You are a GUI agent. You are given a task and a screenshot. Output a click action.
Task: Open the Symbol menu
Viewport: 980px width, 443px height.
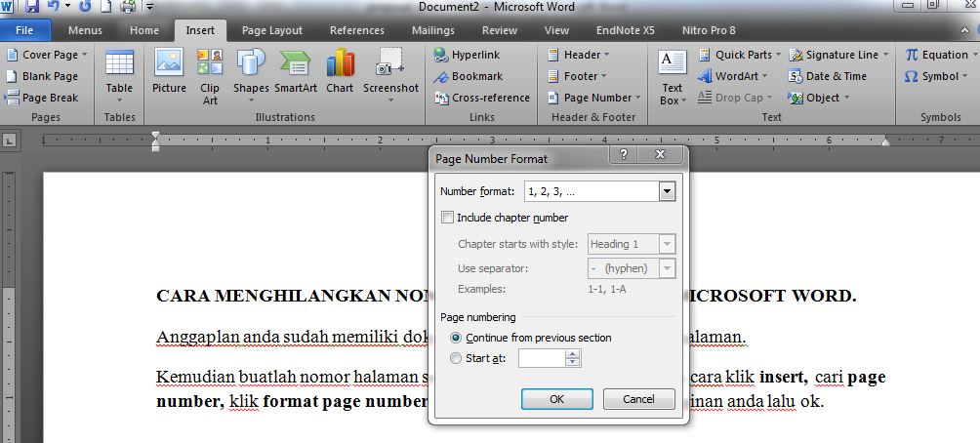(x=936, y=76)
